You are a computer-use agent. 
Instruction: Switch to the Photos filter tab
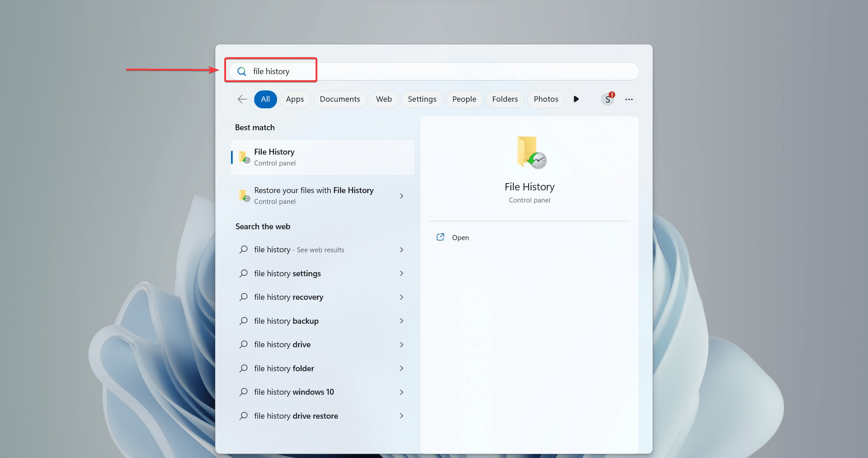tap(546, 99)
